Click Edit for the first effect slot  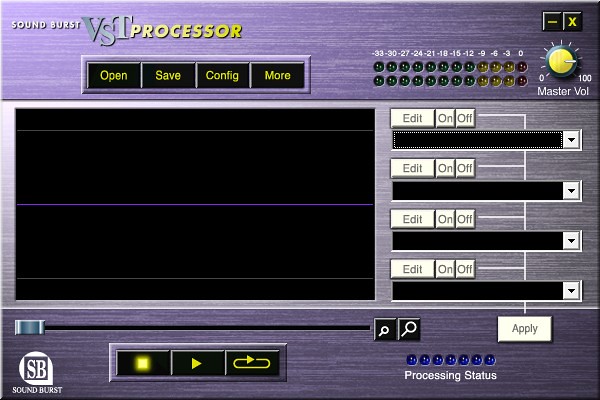[x=412, y=118]
